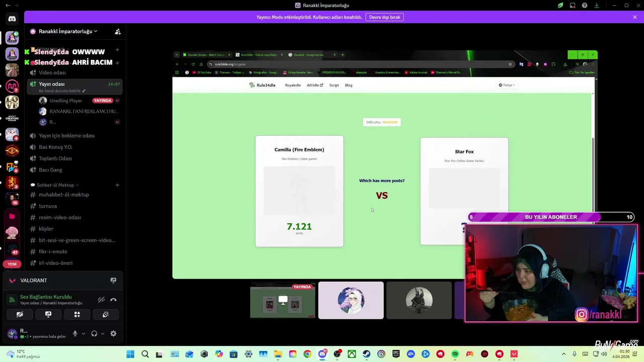Image resolution: width=644 pixels, height=362 pixels.
Task: Select Unwilling Player in voice list
Action: pos(65,101)
